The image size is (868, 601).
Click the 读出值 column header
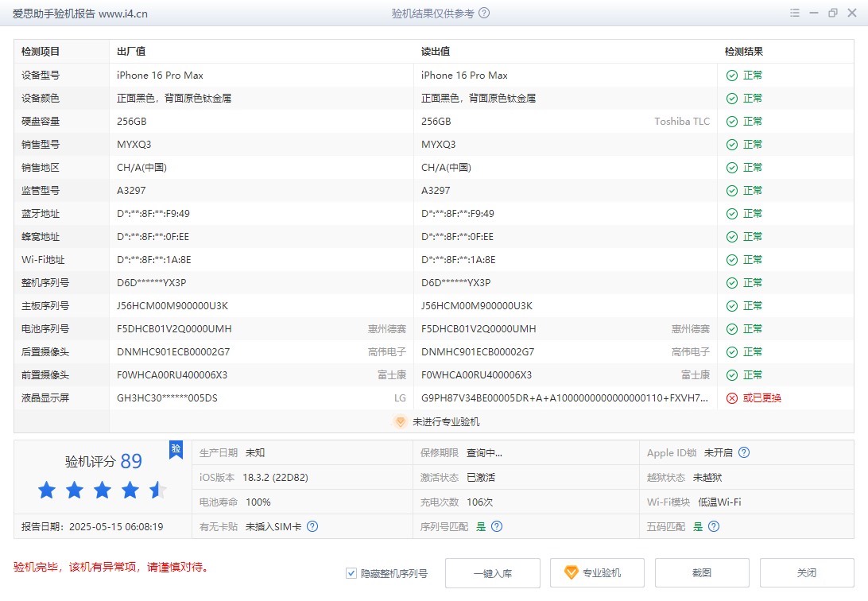coord(436,52)
